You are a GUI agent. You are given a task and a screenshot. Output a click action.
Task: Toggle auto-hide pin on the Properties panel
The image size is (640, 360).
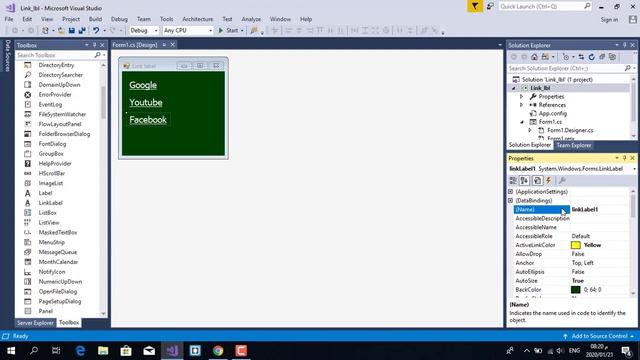tap(624, 158)
